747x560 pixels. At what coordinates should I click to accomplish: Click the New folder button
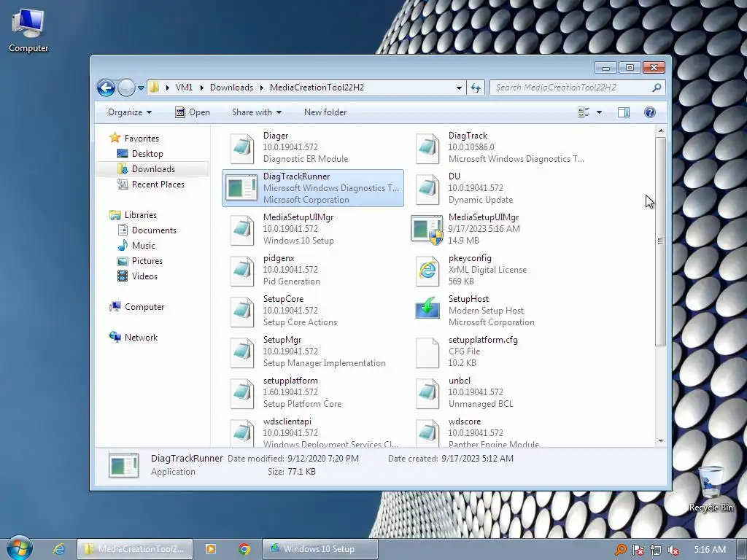[325, 112]
